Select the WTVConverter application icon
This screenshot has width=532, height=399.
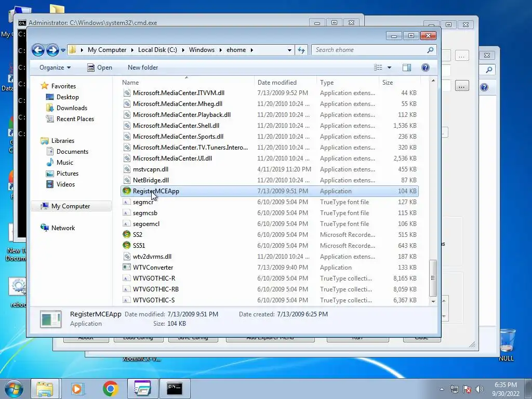127,268
